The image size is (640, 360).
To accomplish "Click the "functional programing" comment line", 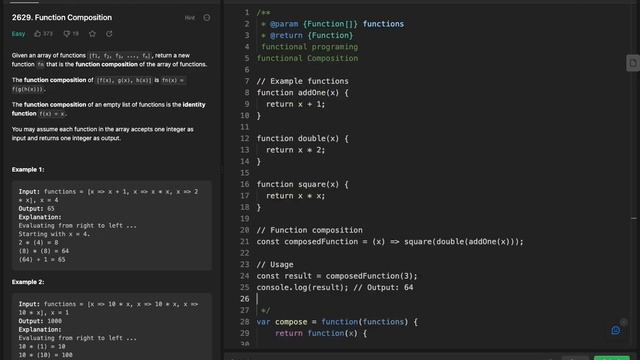I will click(x=309, y=47).
